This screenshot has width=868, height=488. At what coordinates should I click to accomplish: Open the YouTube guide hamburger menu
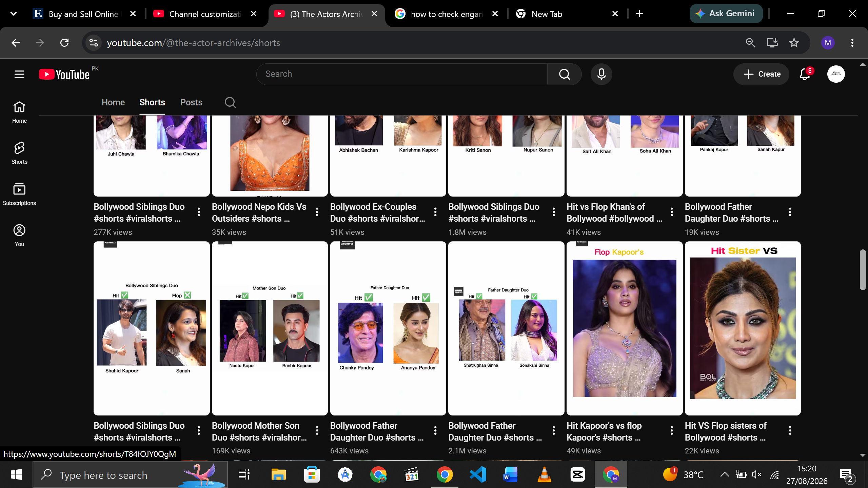pos(19,74)
